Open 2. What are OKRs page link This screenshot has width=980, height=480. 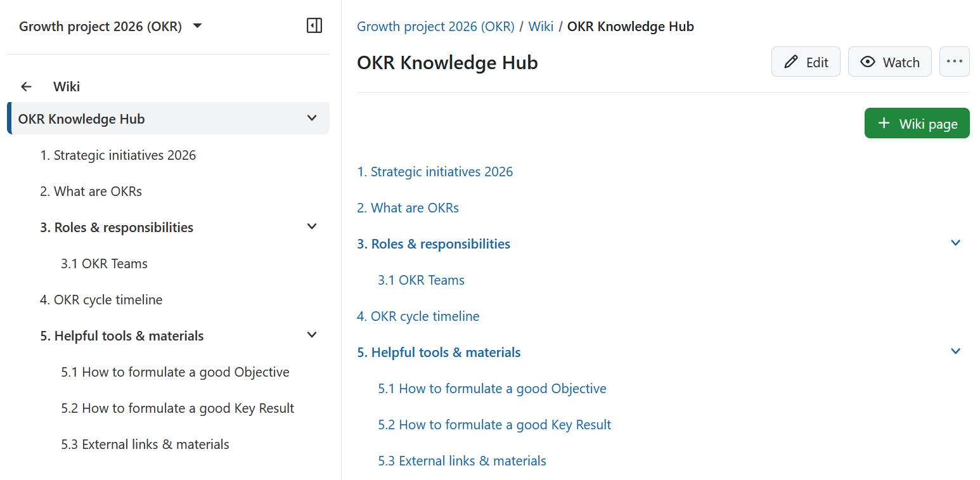[408, 207]
